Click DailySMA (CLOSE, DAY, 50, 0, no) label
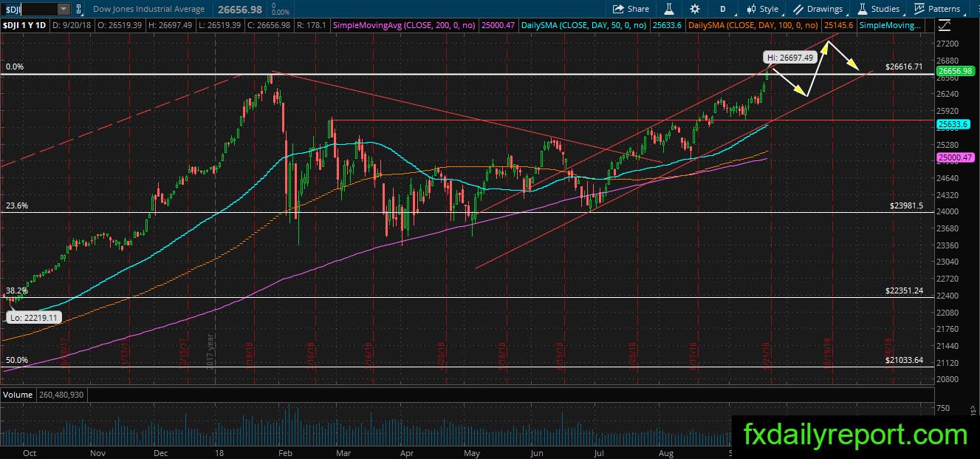The width and height of the screenshot is (980, 459). (584, 25)
